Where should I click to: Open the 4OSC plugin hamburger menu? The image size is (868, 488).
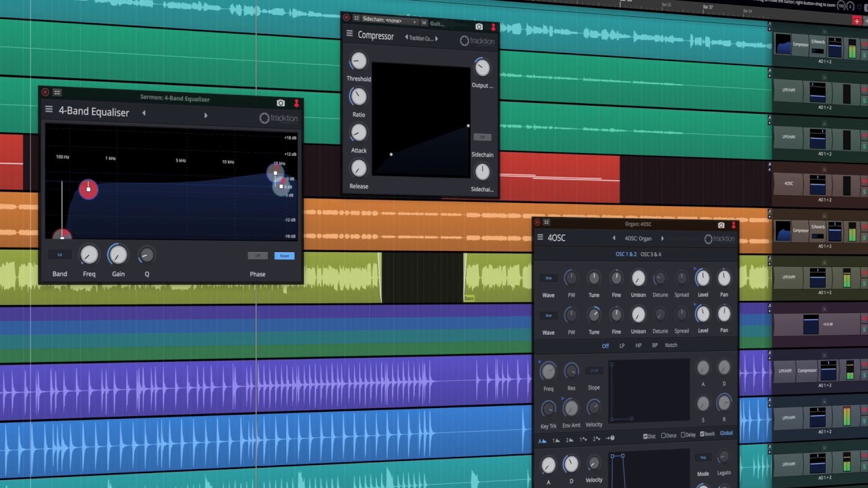tap(540, 237)
